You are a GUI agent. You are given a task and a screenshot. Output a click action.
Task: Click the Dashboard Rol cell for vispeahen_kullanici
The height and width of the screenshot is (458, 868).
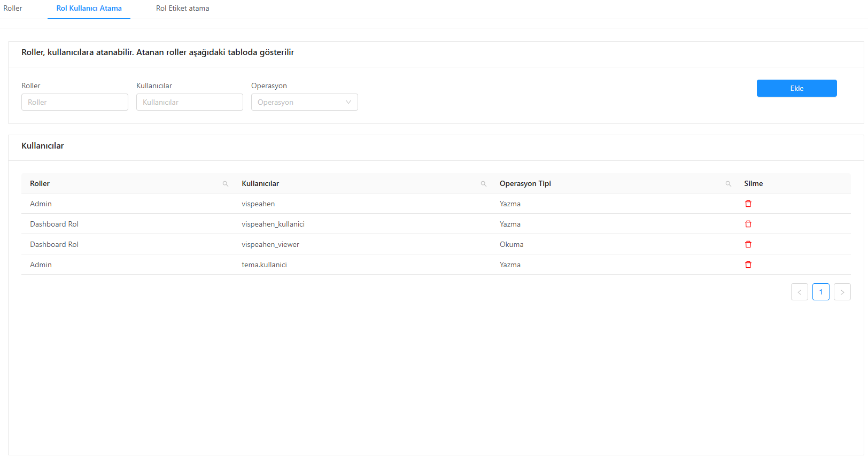click(54, 224)
